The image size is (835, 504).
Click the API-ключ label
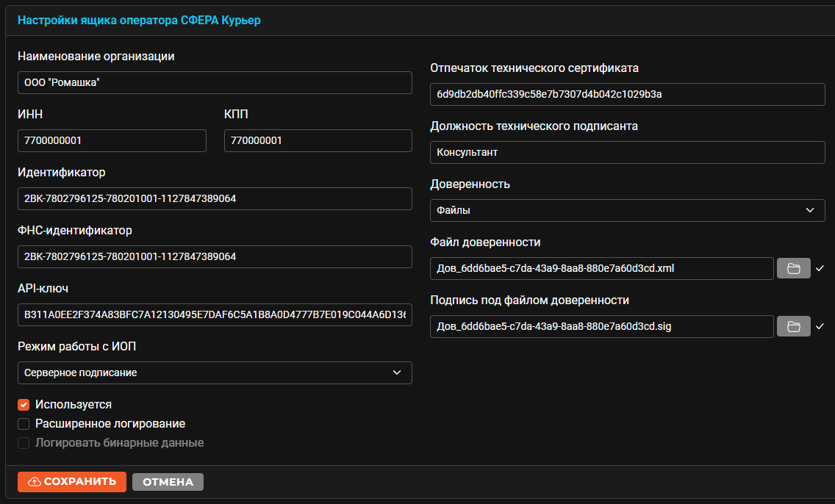[x=43, y=289]
